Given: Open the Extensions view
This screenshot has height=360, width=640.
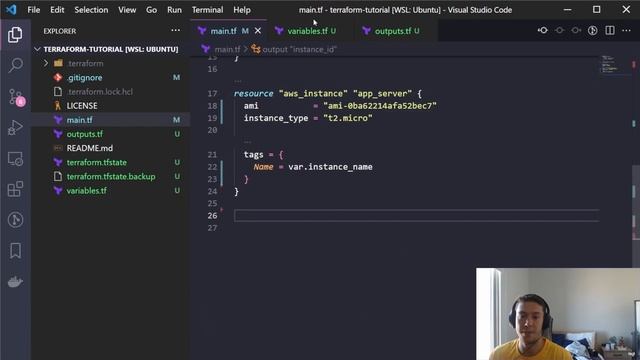Looking at the screenshot, I should 16,189.
